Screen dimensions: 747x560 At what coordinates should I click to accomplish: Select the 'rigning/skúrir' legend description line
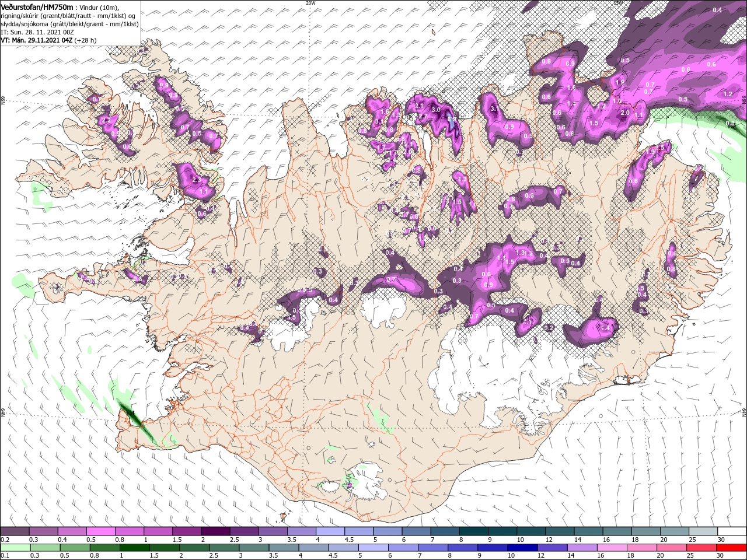tap(69, 15)
